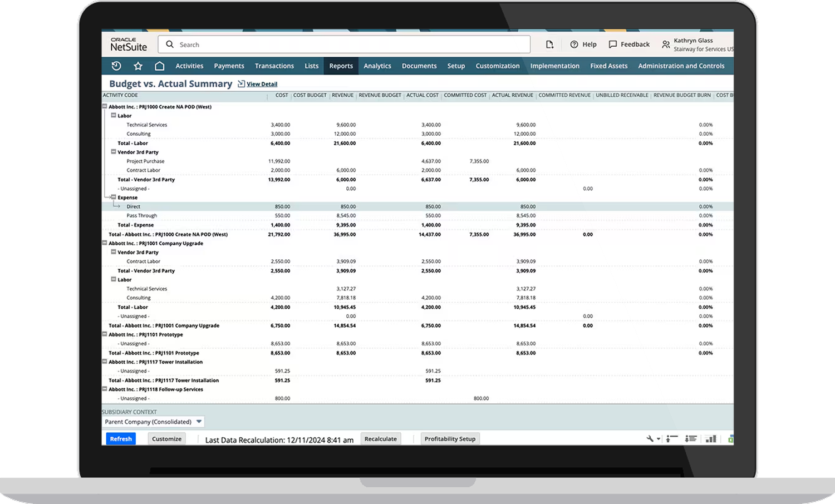Collapse the Labor section under PRJ1000
This screenshot has width=835, height=504.
[113, 116]
